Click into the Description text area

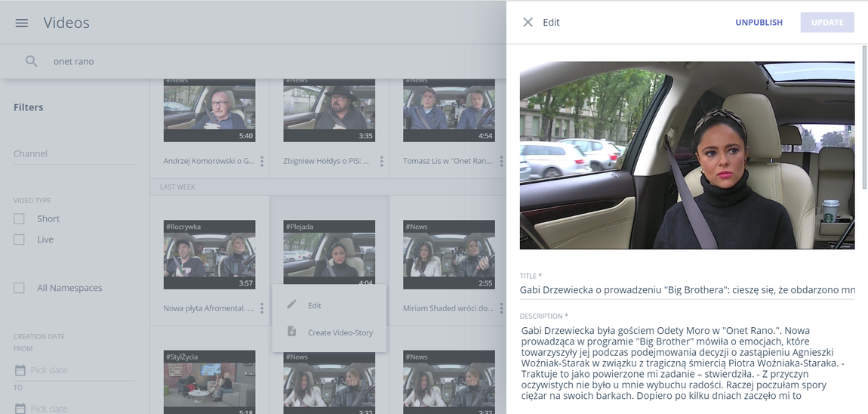pyautogui.click(x=687, y=363)
